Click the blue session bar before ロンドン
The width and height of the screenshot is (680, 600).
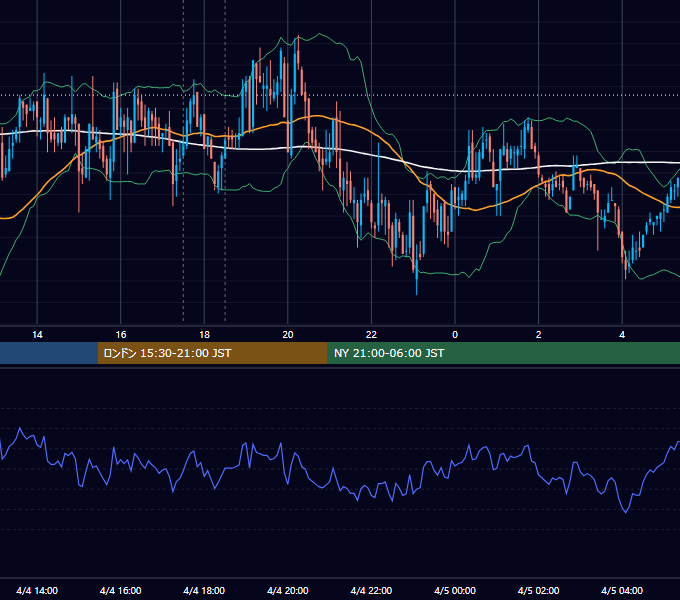(49, 353)
